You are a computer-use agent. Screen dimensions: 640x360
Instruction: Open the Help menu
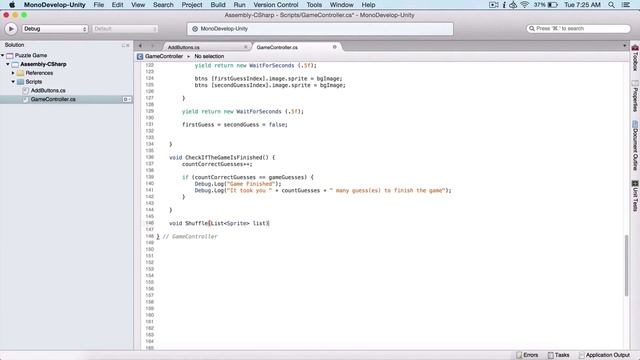click(x=368, y=5)
